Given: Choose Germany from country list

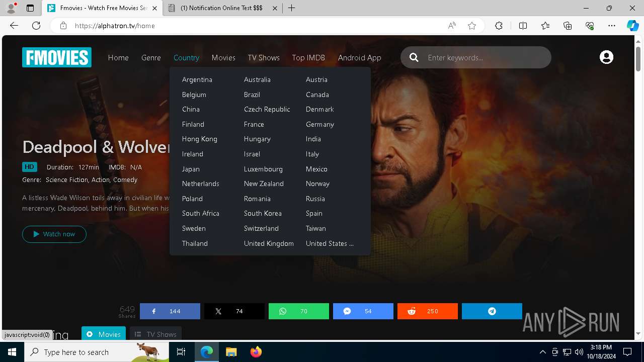Looking at the screenshot, I should pos(320,124).
